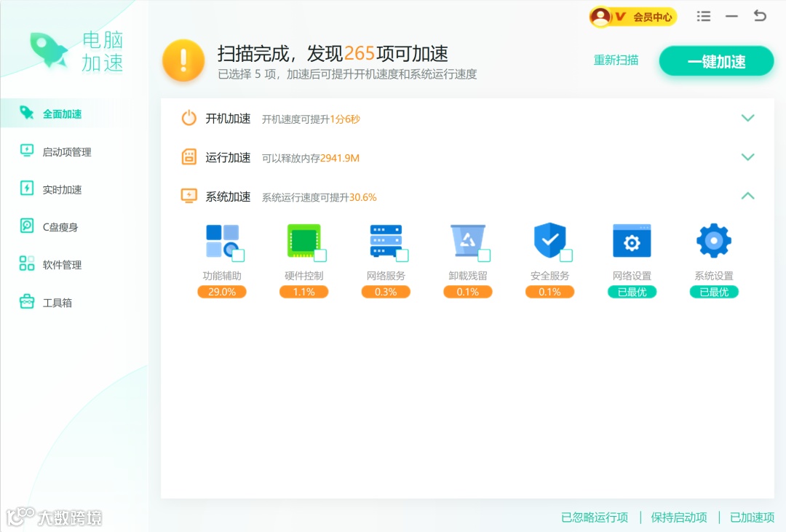Viewport: 786px width, 532px height.
Task: Open the 会员中心 button
Action: [x=633, y=17]
